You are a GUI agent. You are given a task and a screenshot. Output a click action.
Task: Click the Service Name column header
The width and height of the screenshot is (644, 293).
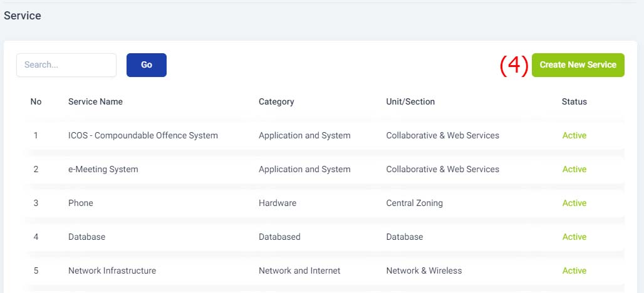(95, 101)
